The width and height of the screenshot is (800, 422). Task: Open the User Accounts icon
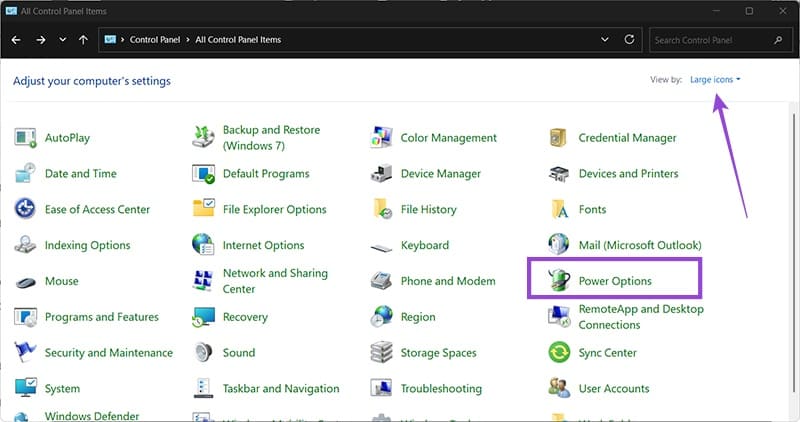(x=559, y=388)
